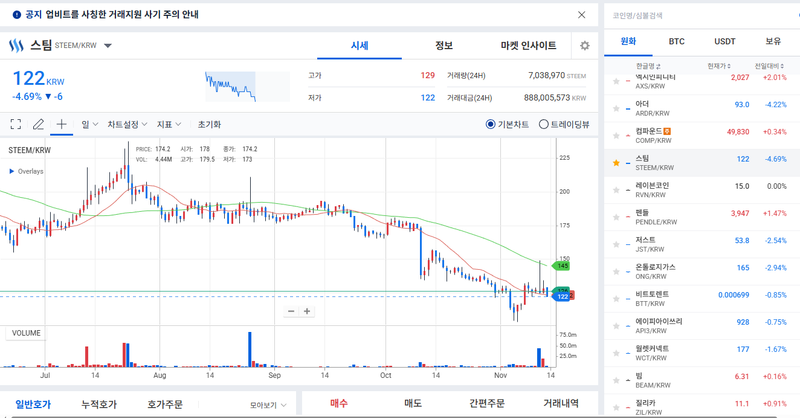Screen dimensions: 800x418
Task: Switch to the 정보 tab
Action: (x=444, y=46)
